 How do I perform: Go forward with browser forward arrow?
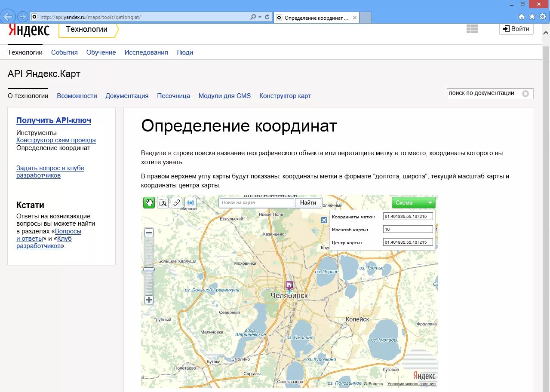pos(22,17)
